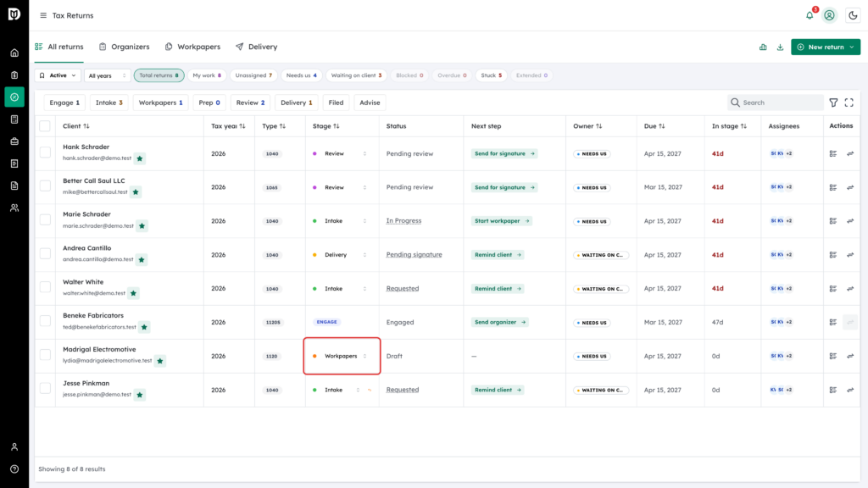Open the user profile avatar

tap(829, 15)
